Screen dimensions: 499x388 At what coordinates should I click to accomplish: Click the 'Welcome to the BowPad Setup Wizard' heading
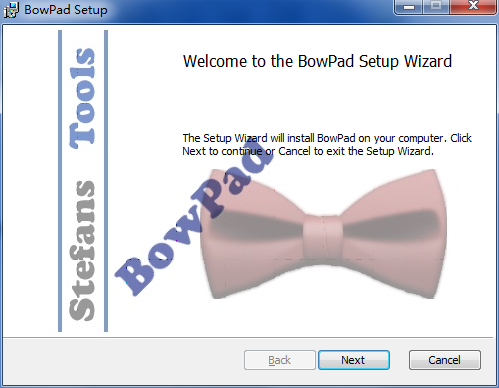pos(317,61)
